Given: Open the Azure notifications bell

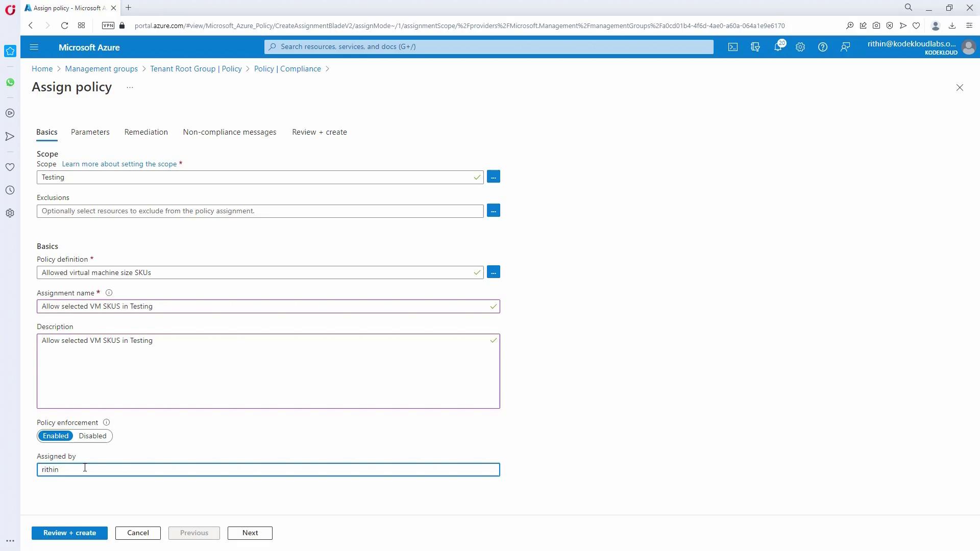Looking at the screenshot, I should (x=777, y=47).
